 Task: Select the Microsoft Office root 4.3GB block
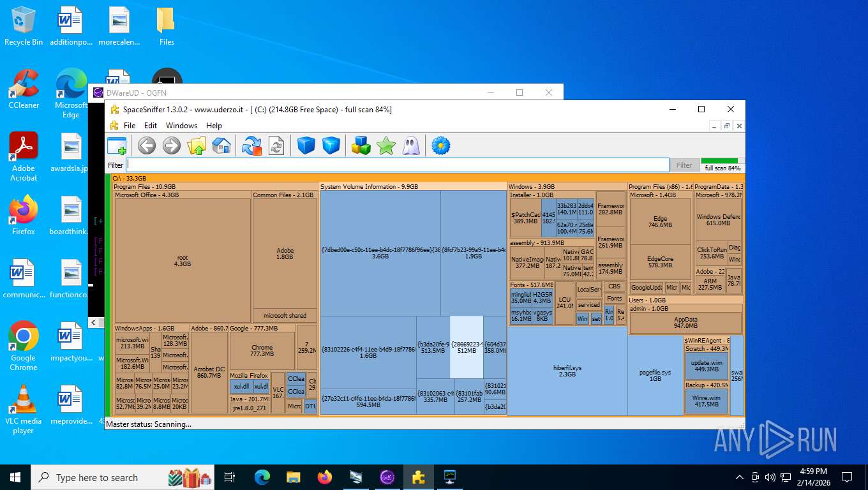(x=183, y=260)
